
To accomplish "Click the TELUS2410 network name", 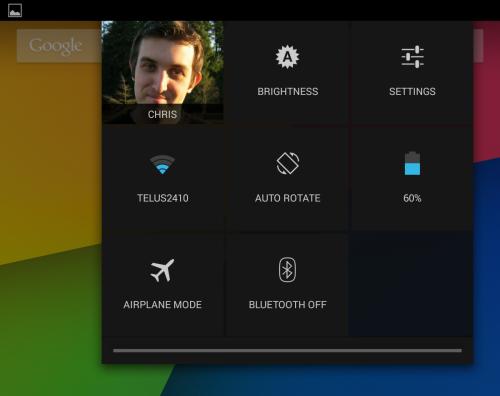I will click(x=163, y=198).
